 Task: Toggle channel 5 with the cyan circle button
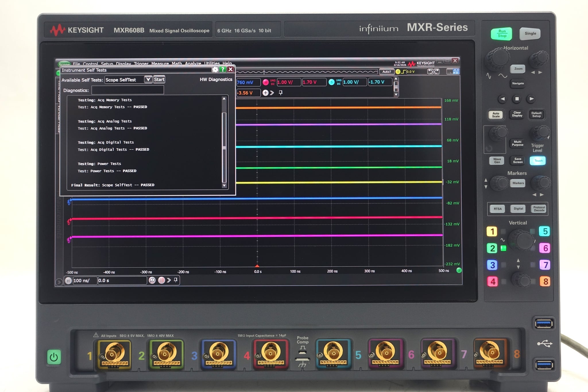tap(332, 82)
